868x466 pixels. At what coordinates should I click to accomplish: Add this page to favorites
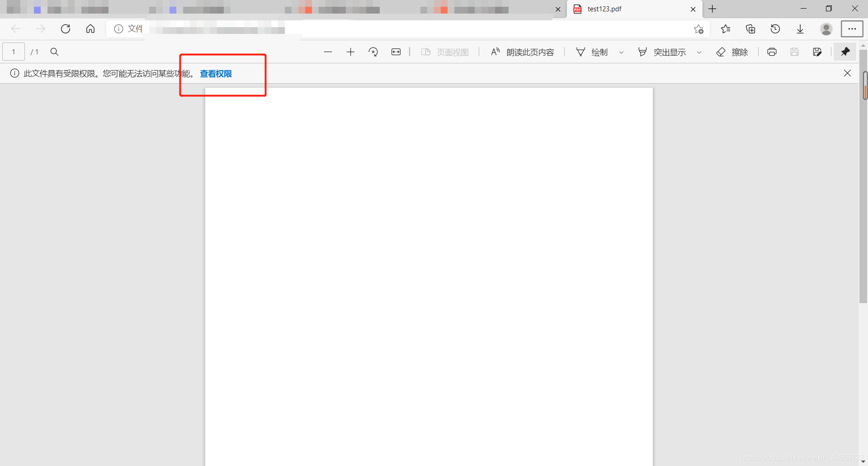click(698, 29)
